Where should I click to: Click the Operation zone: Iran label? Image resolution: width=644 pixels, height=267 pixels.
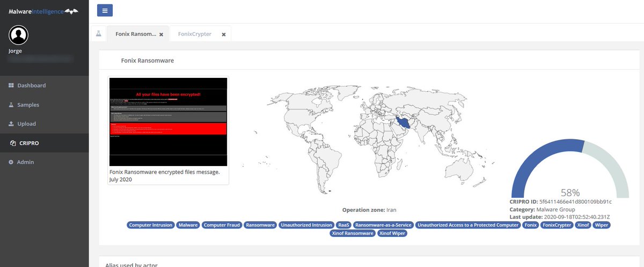pos(369,210)
